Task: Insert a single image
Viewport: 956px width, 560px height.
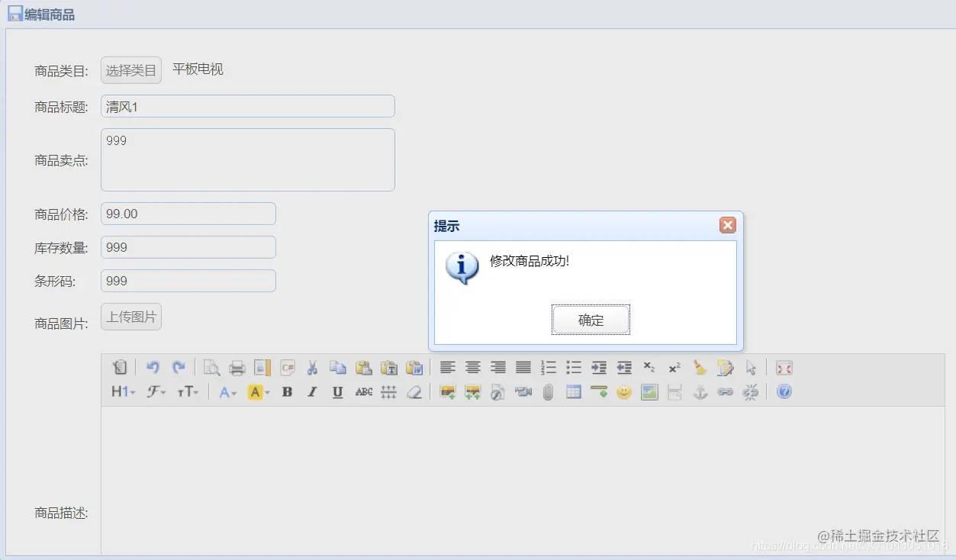Action: pos(448,392)
